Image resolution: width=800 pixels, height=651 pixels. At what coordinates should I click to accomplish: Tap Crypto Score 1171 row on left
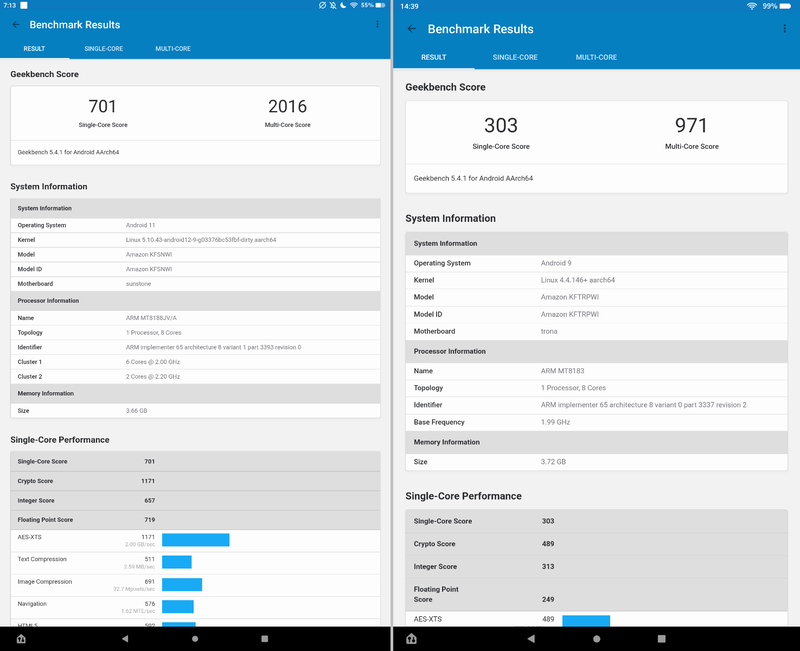pyautogui.click(x=195, y=481)
